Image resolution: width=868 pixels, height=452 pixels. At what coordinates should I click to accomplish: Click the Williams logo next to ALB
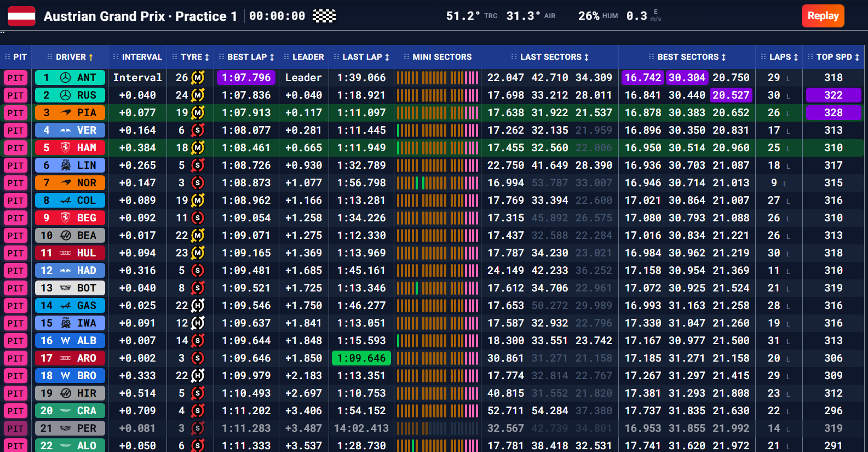click(x=65, y=341)
